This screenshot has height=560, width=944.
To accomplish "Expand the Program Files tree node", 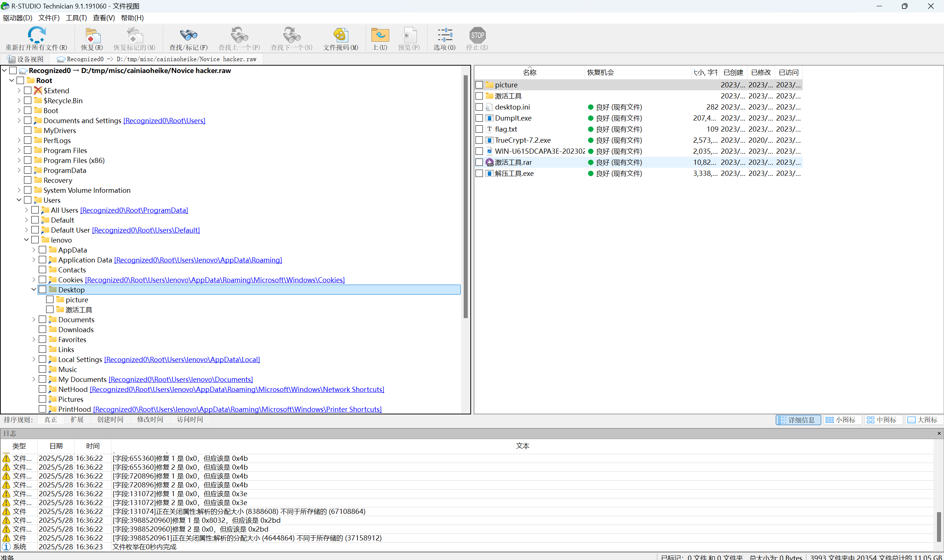I will coord(19,150).
